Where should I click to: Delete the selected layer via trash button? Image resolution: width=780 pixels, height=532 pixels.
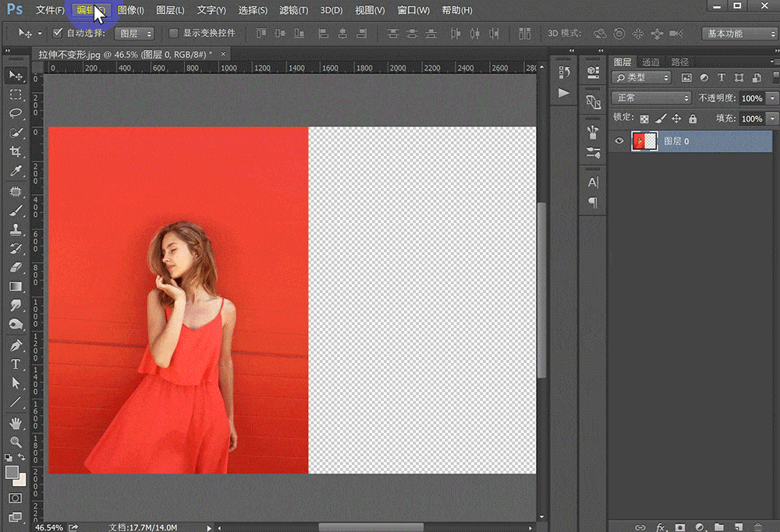point(758,527)
